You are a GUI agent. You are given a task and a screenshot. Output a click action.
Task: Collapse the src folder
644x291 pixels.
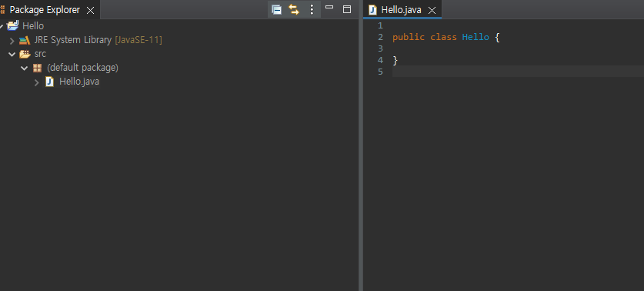click(x=12, y=54)
